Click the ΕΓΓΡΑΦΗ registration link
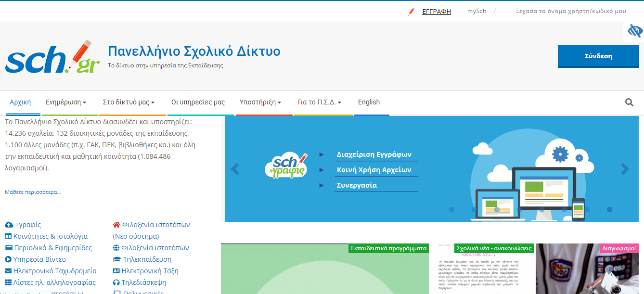Image resolution: width=644 pixels, height=294 pixels. (x=436, y=12)
